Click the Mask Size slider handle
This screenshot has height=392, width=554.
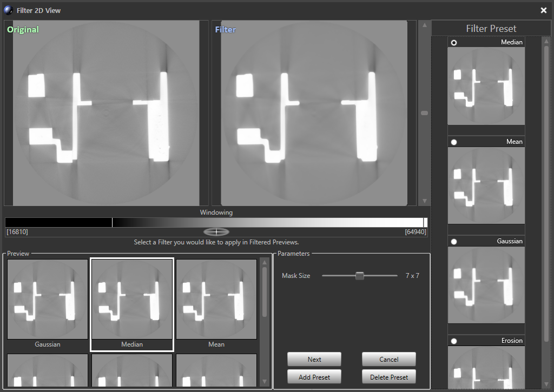point(360,276)
